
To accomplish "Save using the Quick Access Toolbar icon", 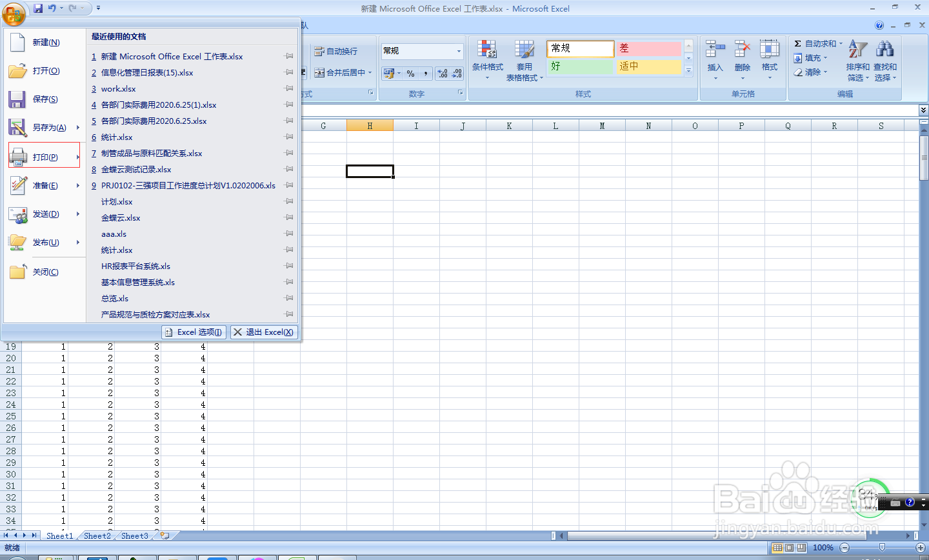I will pos(38,8).
